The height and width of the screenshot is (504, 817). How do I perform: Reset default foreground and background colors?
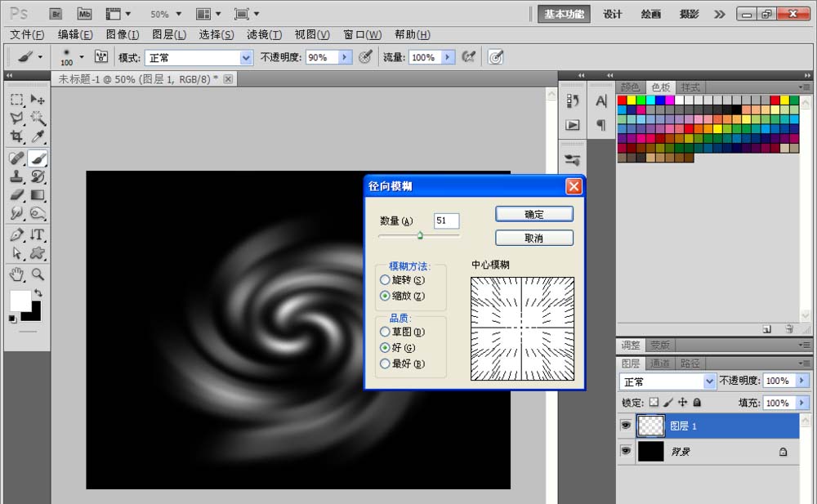click(12, 319)
